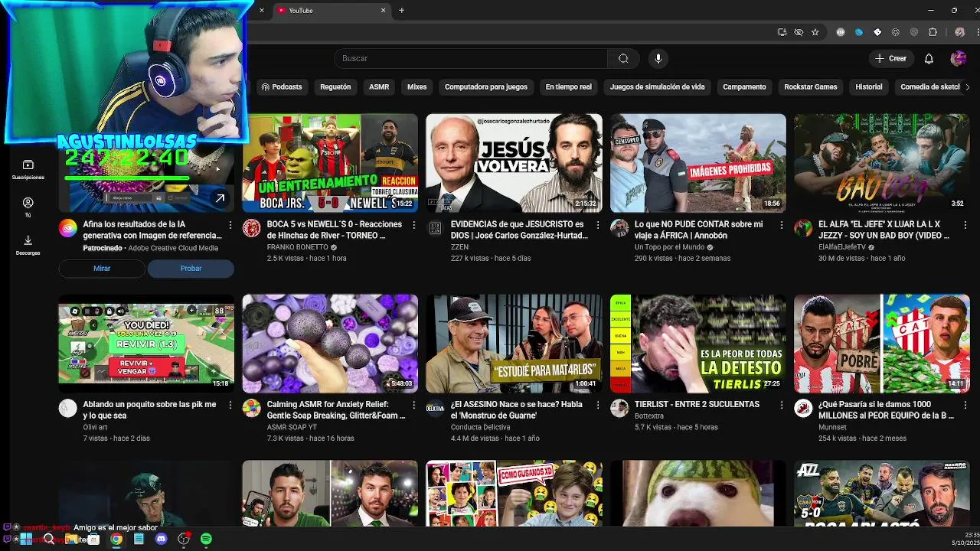Open options menu for Adobe ad
Viewport: 980px width, 551px height.
point(230,225)
